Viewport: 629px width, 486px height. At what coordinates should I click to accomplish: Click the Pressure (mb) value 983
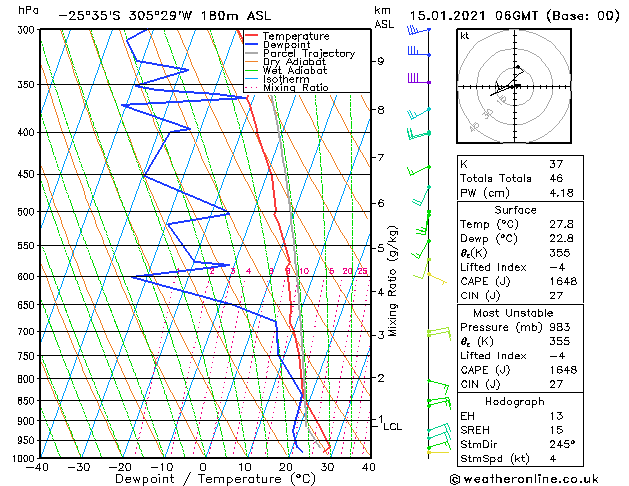coord(560,327)
